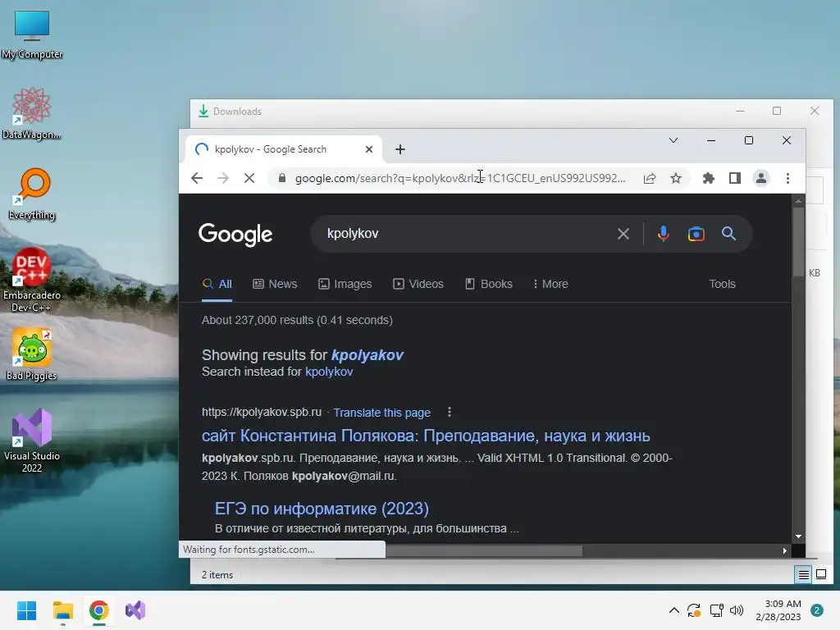Open ЕГЭ по информатике (2023) link

click(322, 509)
